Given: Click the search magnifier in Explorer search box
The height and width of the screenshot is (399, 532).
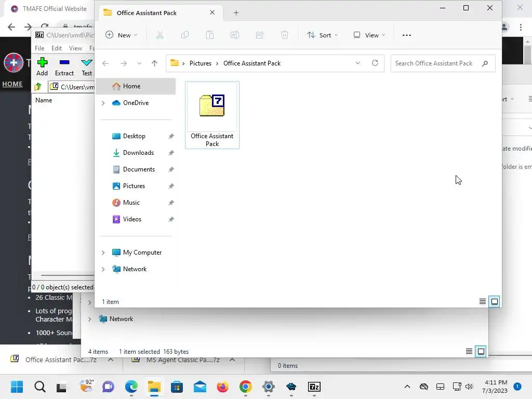Looking at the screenshot, I should [x=485, y=63].
